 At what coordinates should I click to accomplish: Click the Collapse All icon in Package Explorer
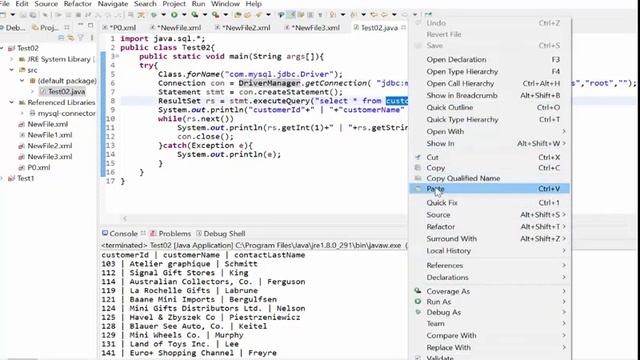coord(61,38)
